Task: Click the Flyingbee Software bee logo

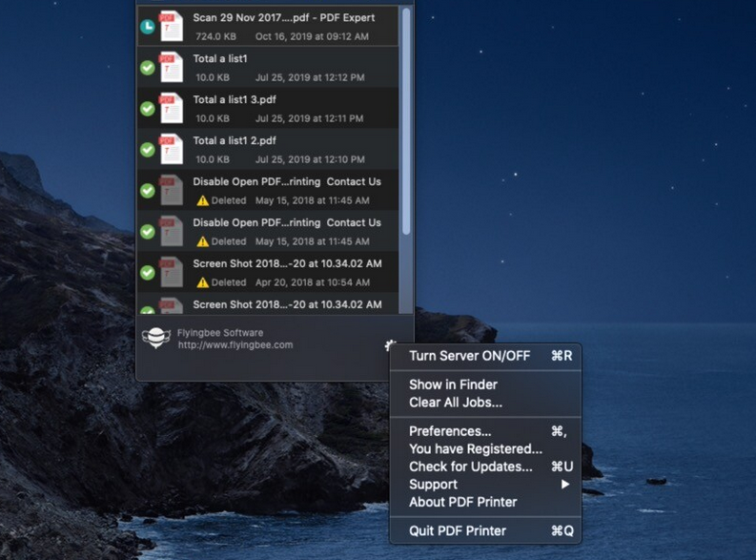Action: 156,338
